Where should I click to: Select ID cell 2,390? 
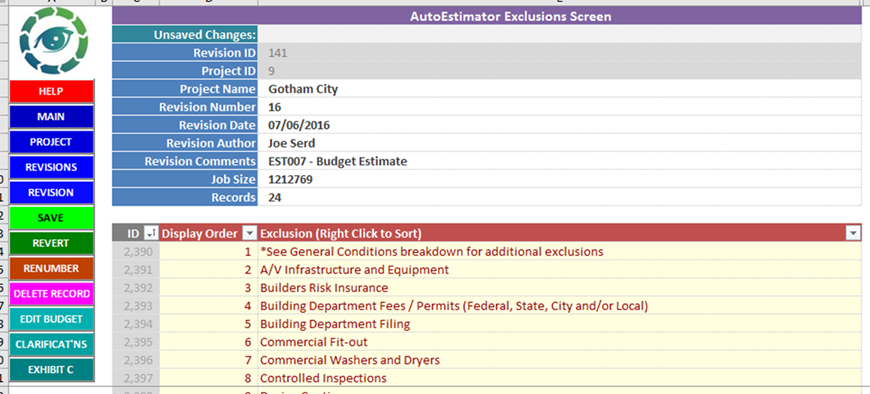(x=136, y=252)
